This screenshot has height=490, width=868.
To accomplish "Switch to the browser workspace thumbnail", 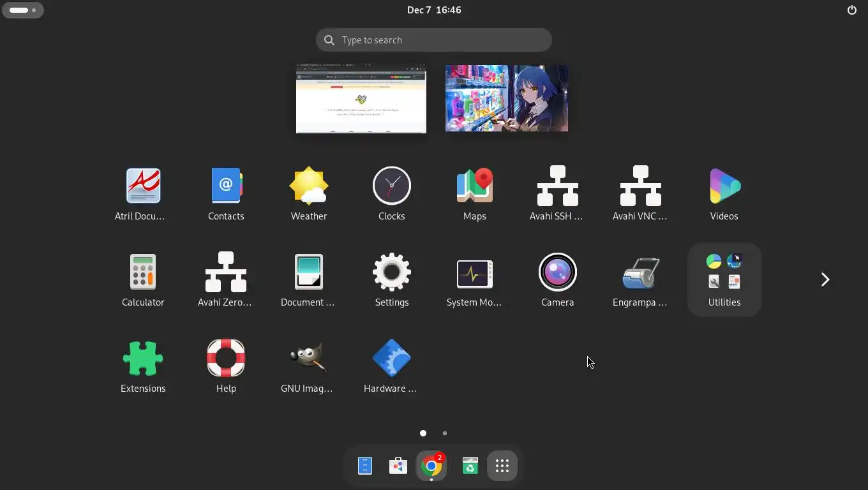I will 361,98.
